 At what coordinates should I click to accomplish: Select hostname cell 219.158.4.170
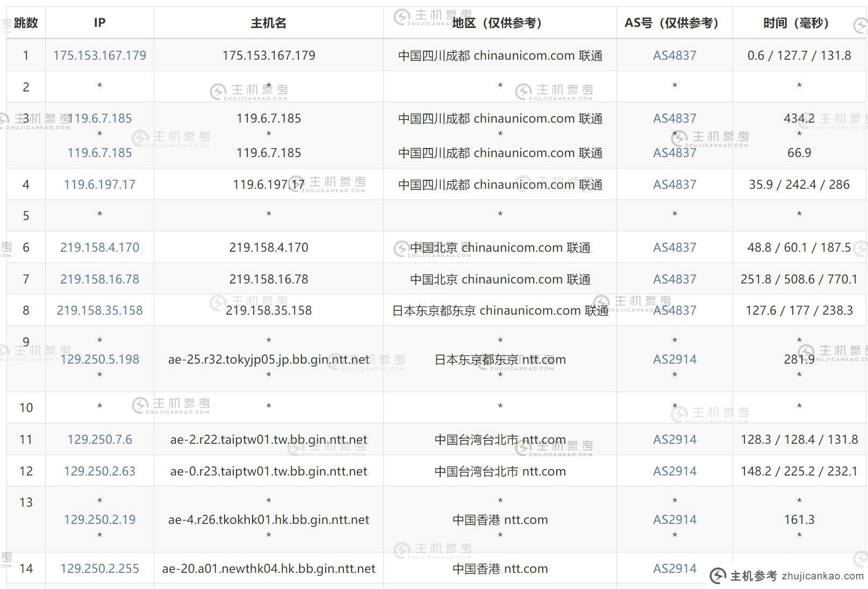pyautogui.click(x=269, y=247)
